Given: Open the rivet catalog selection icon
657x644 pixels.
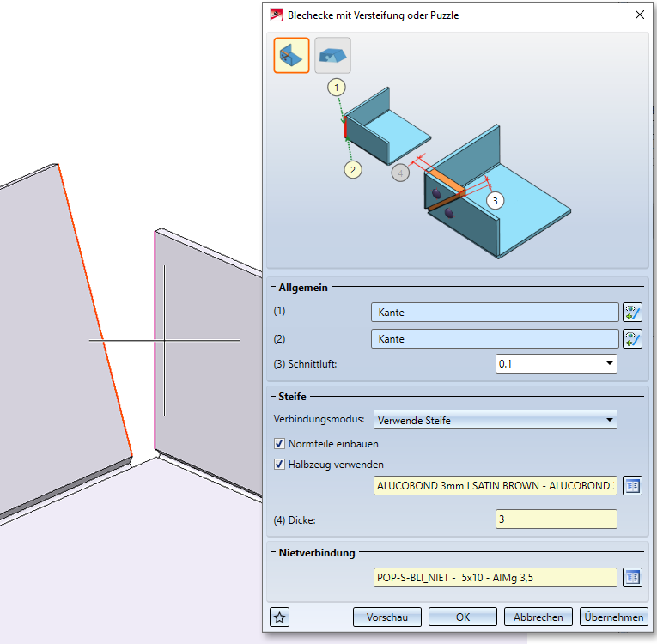Looking at the screenshot, I should pyautogui.click(x=633, y=577).
